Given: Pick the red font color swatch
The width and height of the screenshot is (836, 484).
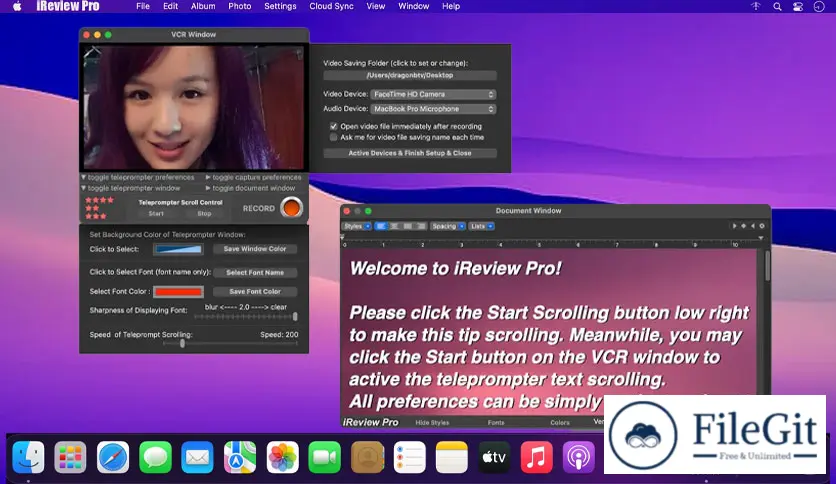Looking at the screenshot, I should coord(179,292).
